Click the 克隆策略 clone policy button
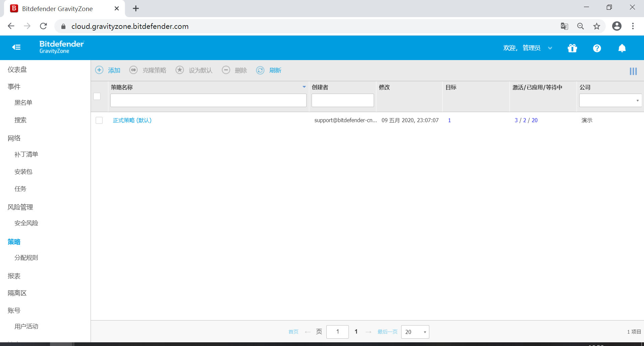The width and height of the screenshot is (644, 346). point(148,70)
